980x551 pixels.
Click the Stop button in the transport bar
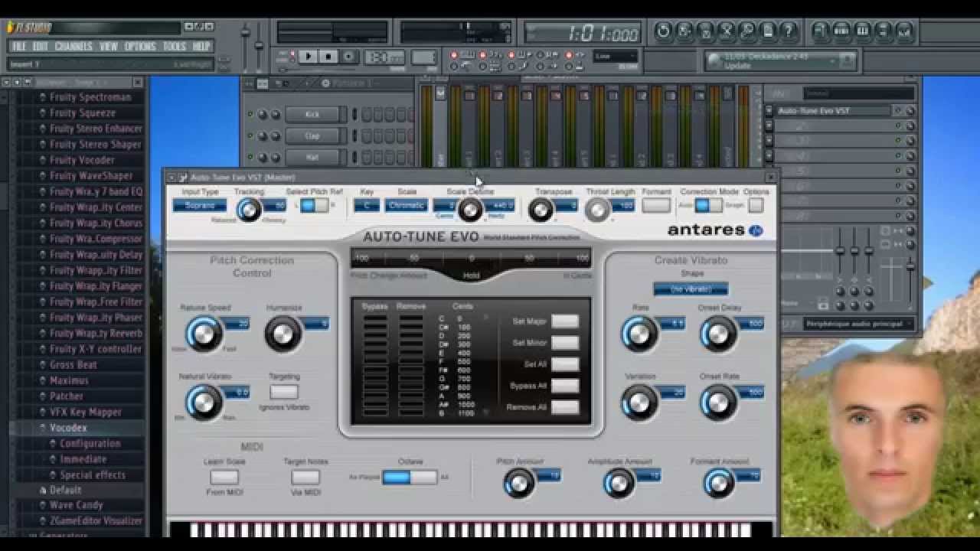[x=328, y=57]
